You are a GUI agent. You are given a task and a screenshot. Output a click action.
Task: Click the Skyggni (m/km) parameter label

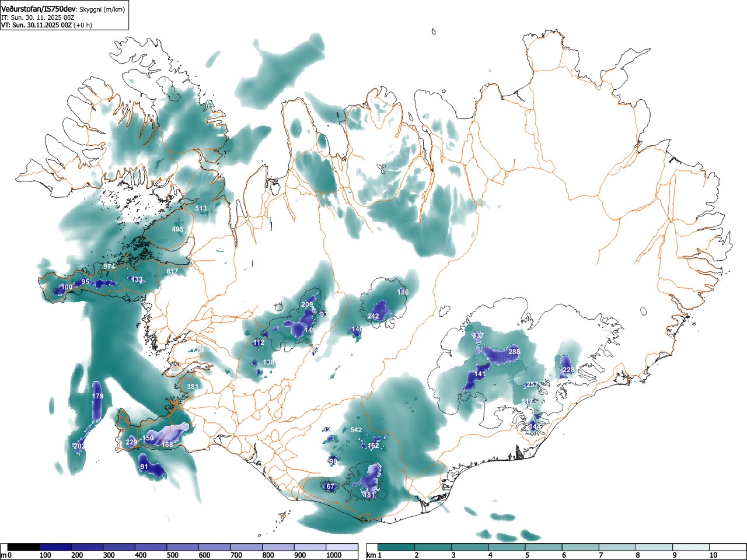103,9
